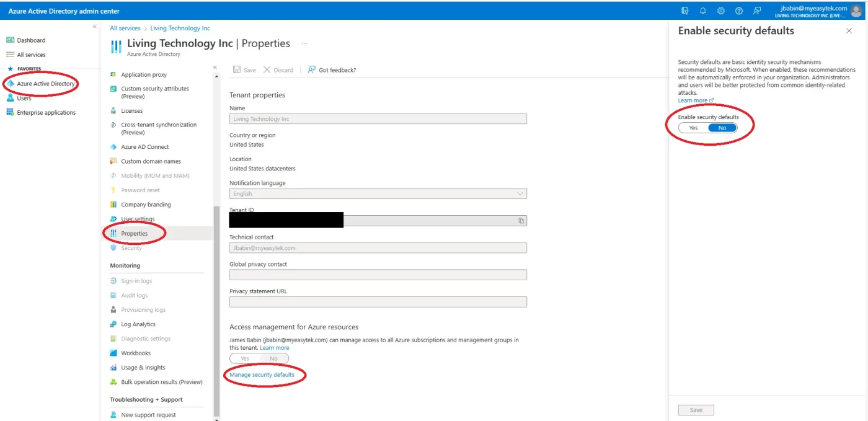Click the Save button in the Properties toolbar

[x=244, y=70]
